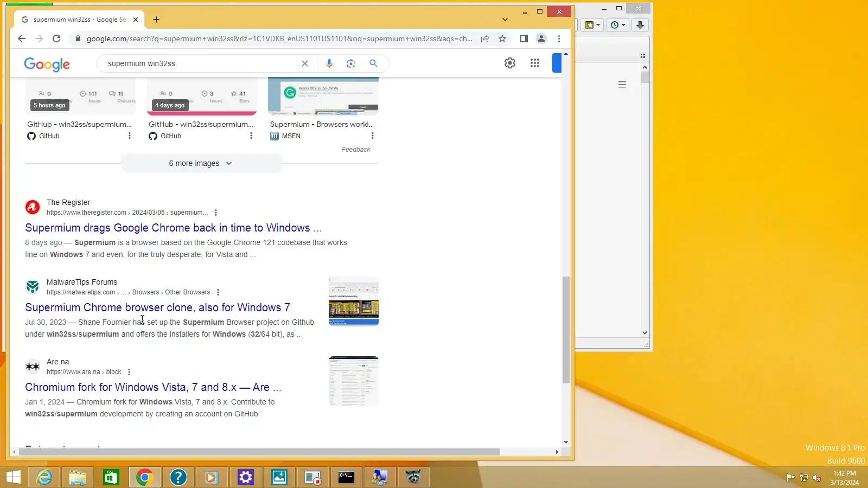Go back to the previous page in Chrome

[22, 38]
